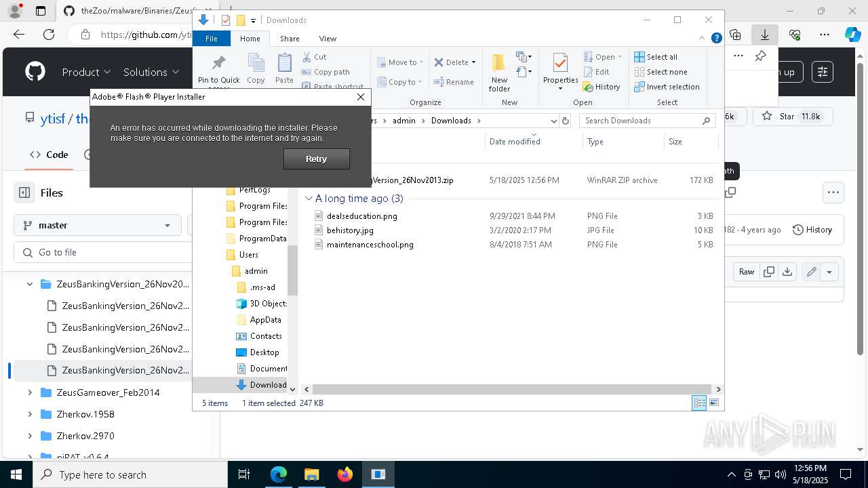Open the Delete dropdown arrow
The image size is (868, 488).
coord(473,62)
